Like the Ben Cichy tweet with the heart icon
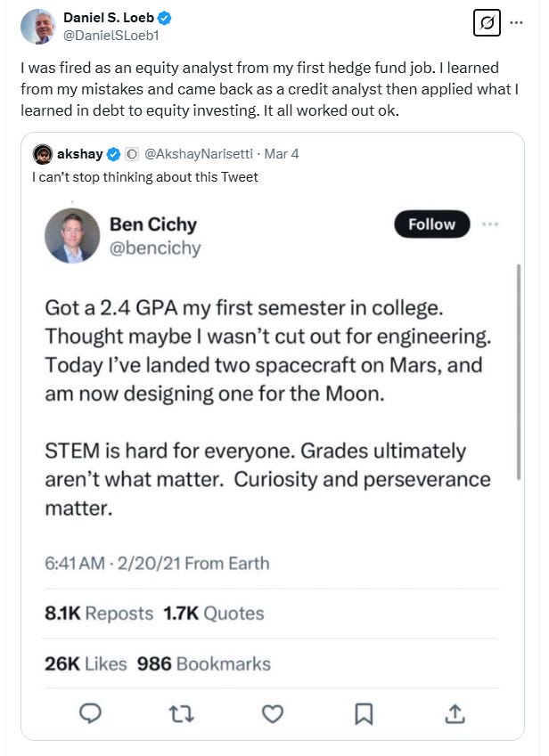 point(273,713)
